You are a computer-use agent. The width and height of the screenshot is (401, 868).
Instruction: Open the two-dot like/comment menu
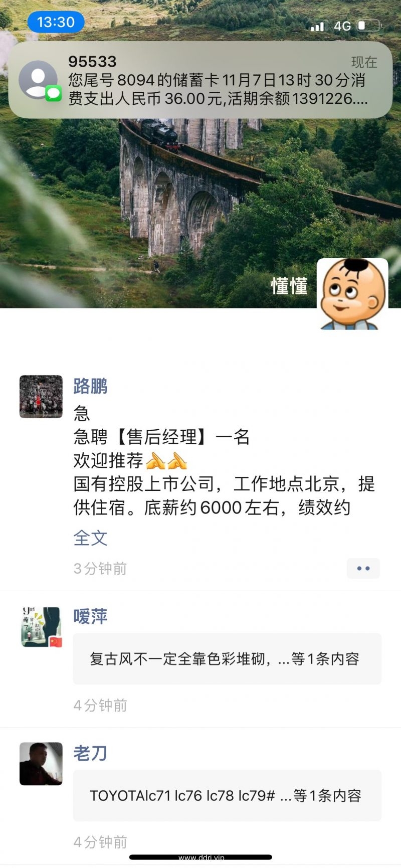tap(363, 568)
